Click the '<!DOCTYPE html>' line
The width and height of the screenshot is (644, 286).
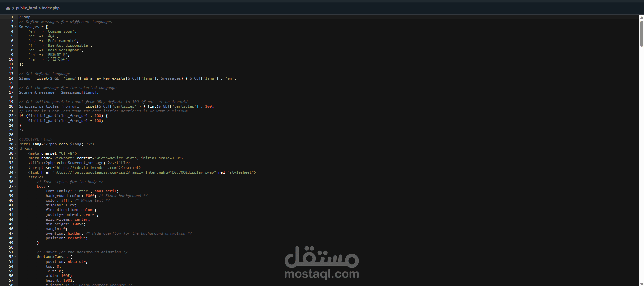tap(36, 139)
